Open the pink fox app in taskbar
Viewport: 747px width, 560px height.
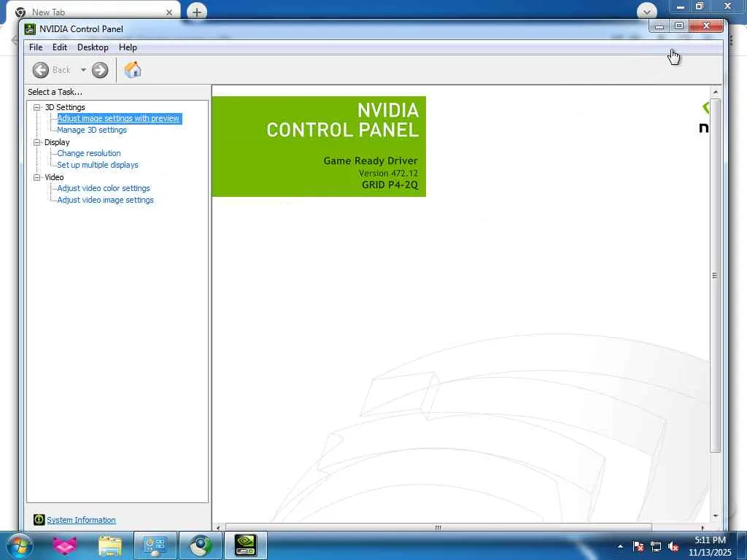pyautogui.click(x=65, y=545)
